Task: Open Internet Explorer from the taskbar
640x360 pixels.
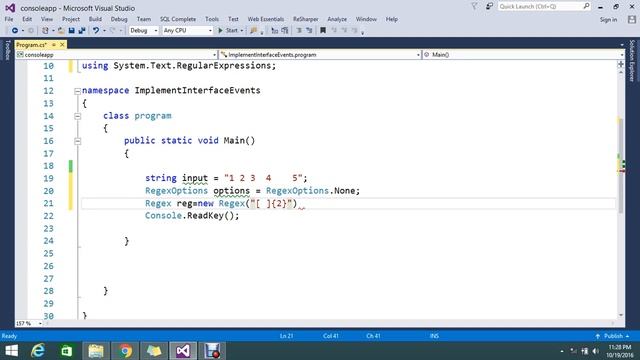Action: point(38,351)
